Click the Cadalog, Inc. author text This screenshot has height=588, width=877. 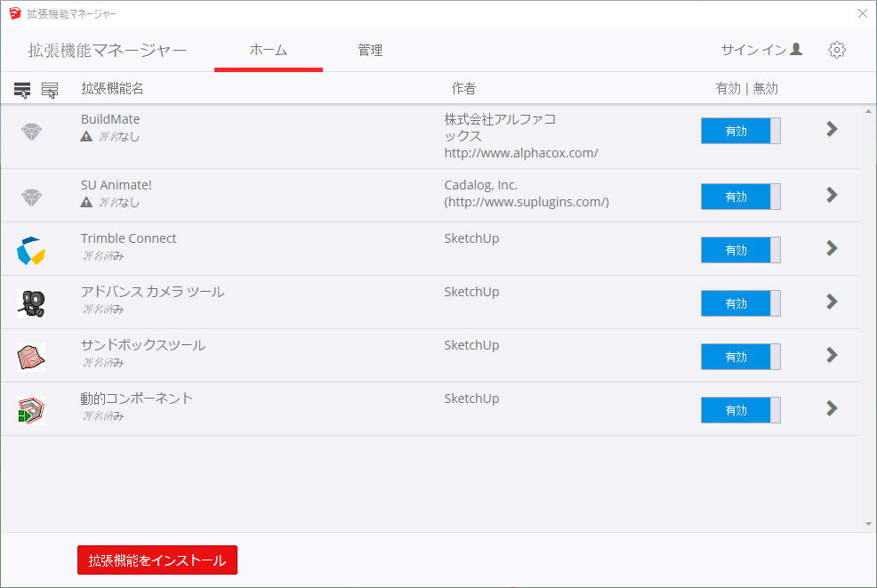[x=481, y=185]
